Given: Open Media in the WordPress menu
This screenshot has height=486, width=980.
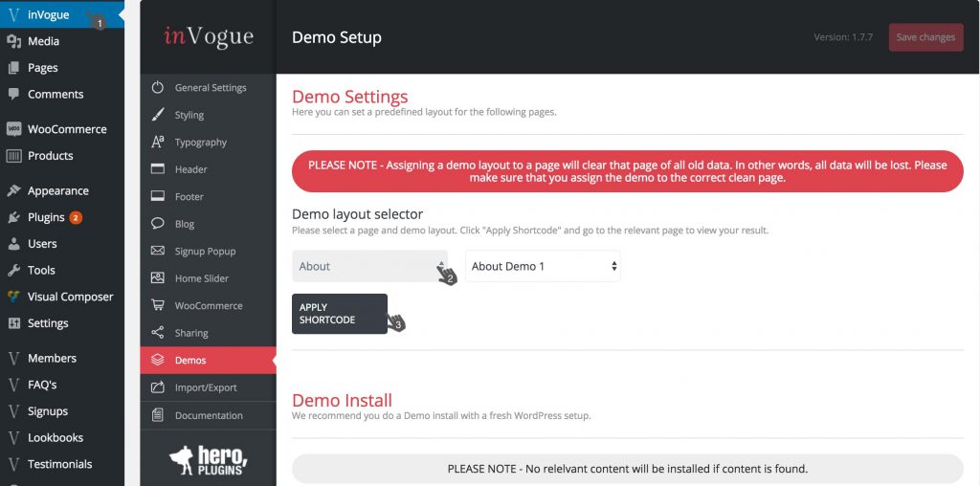Looking at the screenshot, I should click(x=62, y=41).
